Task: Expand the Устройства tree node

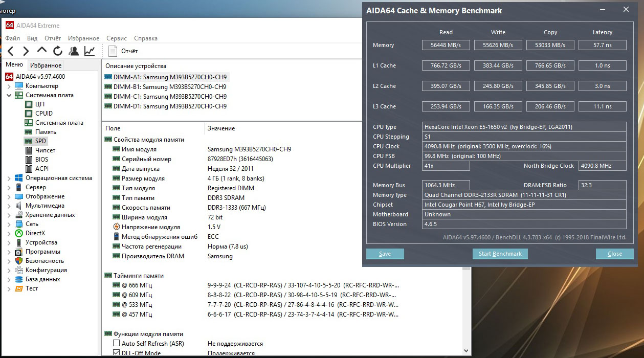Action: [x=9, y=242]
